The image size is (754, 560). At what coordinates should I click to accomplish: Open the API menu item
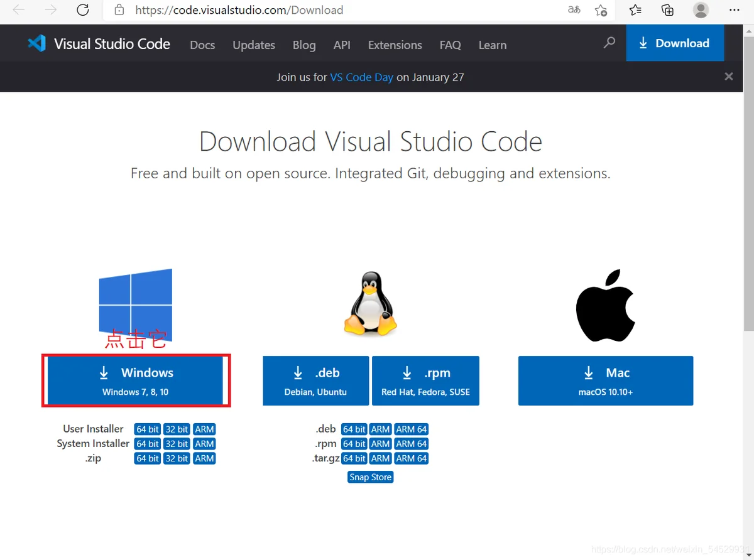342,45
